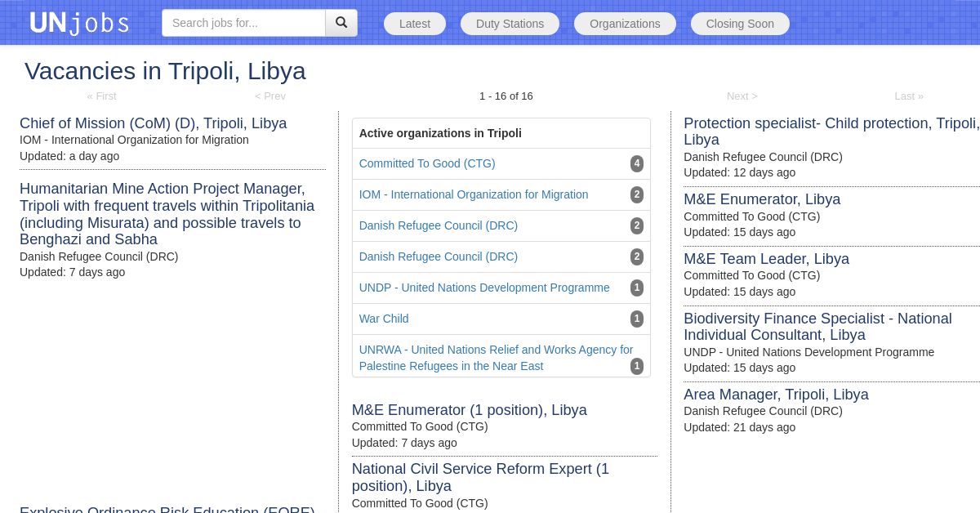980x513 pixels.
Task: Open the UNjobs home logo
Action: [79, 23]
